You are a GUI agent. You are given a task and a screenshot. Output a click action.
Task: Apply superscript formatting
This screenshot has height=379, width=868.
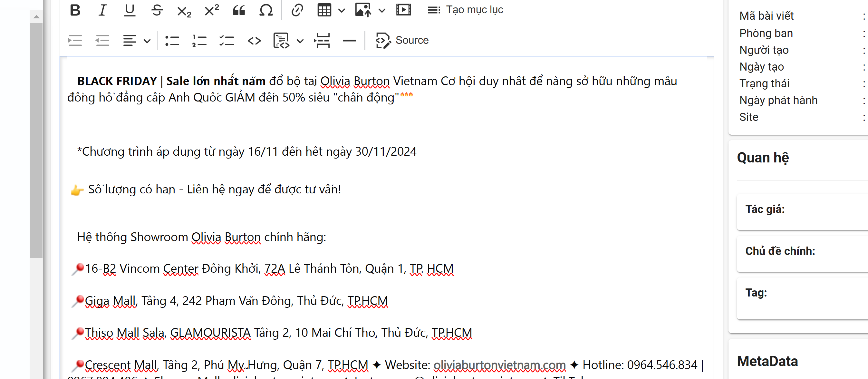coord(212,10)
